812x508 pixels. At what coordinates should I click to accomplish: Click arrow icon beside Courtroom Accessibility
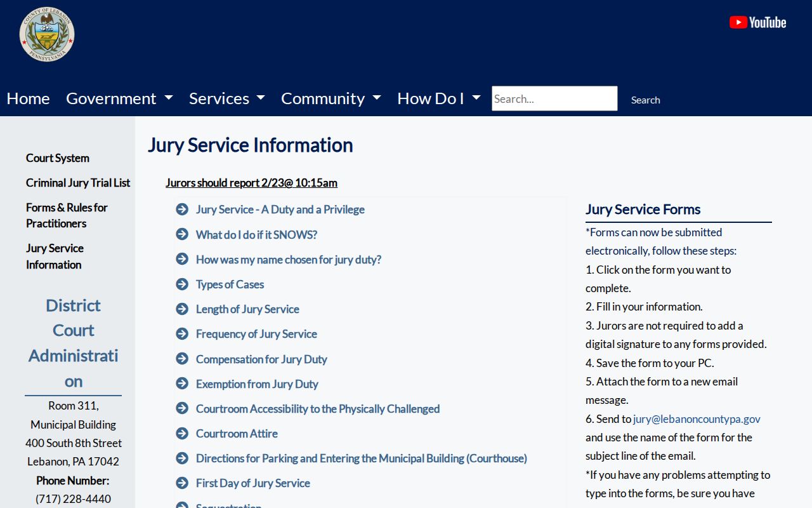[182, 408]
